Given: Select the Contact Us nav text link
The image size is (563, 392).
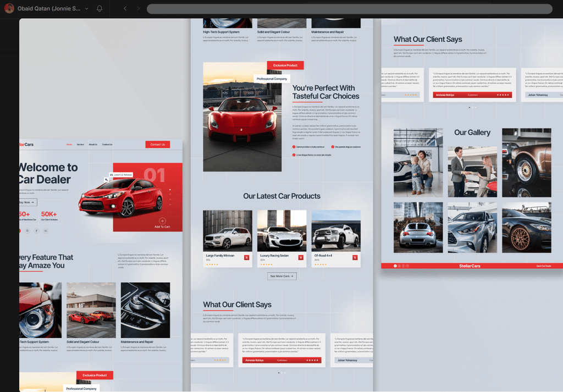Looking at the screenshot, I should click(x=107, y=145).
